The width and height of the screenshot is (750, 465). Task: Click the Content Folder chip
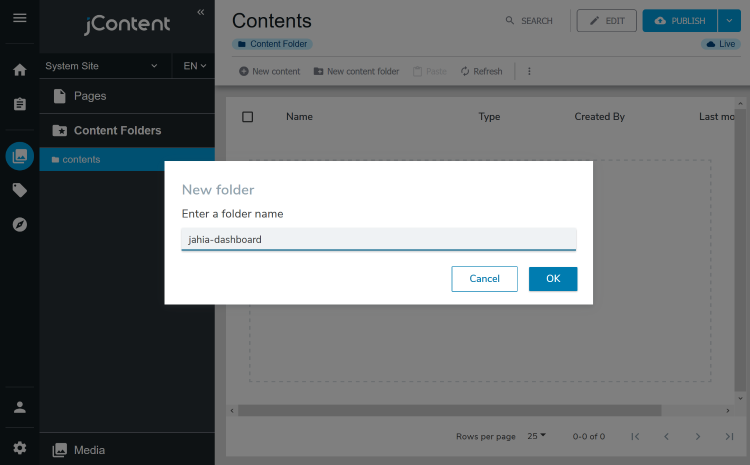[273, 44]
